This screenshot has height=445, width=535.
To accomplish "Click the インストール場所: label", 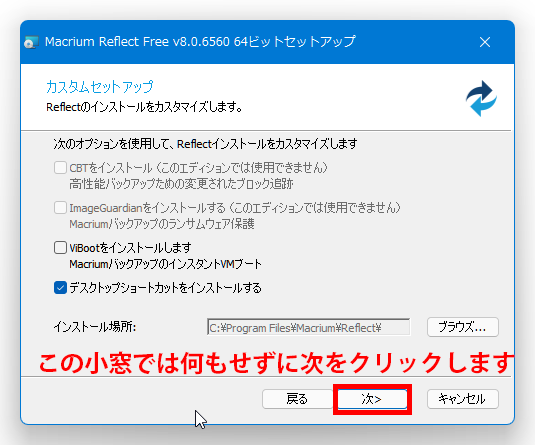I will (95, 327).
